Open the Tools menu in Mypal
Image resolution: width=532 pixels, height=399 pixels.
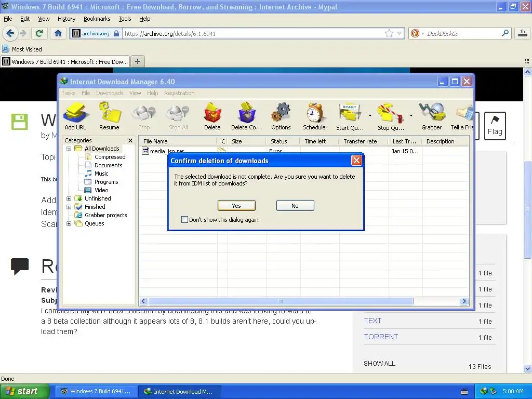(125, 19)
